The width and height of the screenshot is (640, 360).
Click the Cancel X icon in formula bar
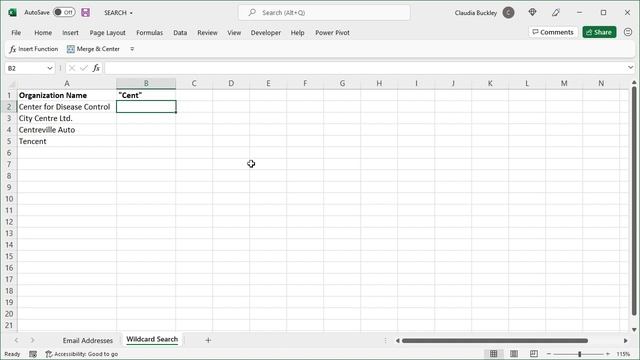(x=72, y=68)
